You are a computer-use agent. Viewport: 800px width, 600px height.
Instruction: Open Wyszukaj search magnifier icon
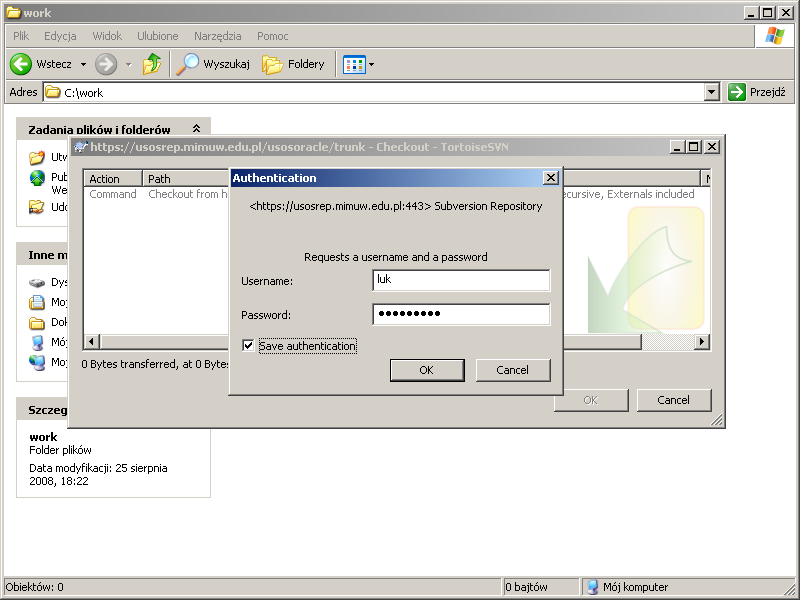(187, 64)
